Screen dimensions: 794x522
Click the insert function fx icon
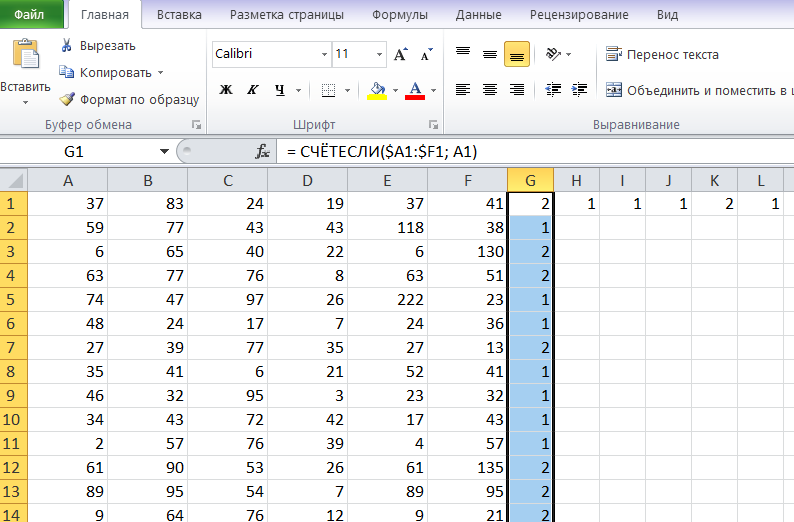click(x=262, y=151)
